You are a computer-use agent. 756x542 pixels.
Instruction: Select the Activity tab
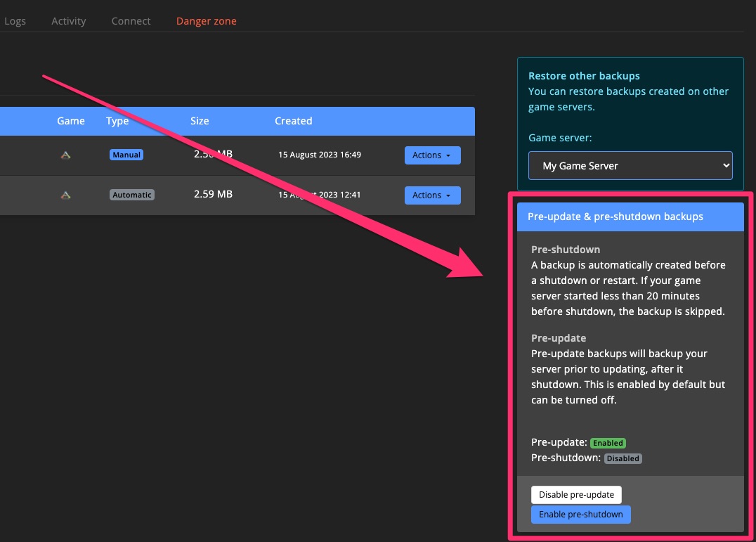click(68, 20)
